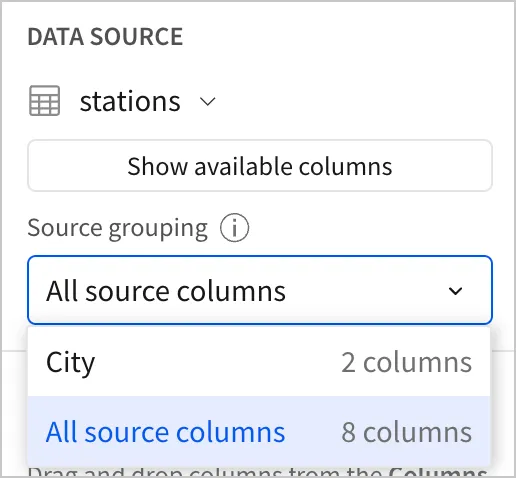Screen dimensions: 516x478
Task: Choose All source columns option in list
Action: point(259,432)
